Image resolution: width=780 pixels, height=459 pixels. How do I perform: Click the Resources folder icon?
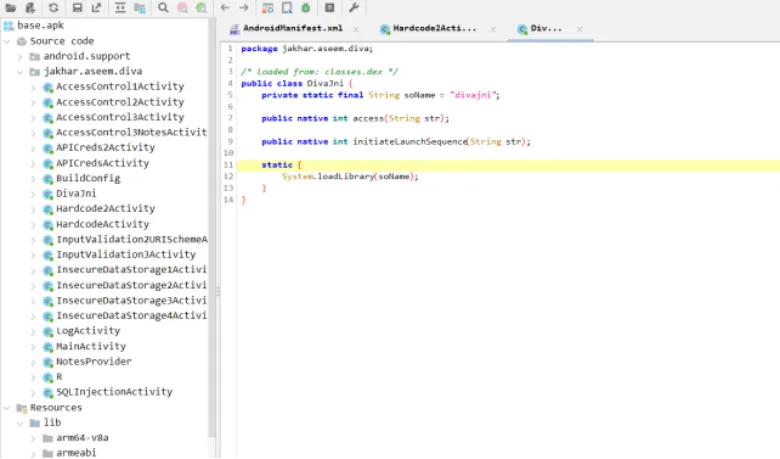(21, 408)
